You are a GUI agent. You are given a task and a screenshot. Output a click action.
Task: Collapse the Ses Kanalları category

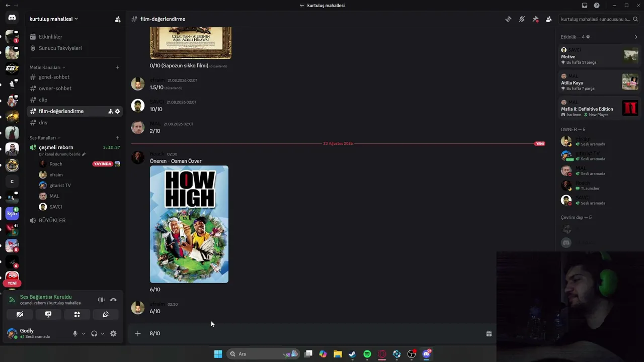(x=45, y=138)
